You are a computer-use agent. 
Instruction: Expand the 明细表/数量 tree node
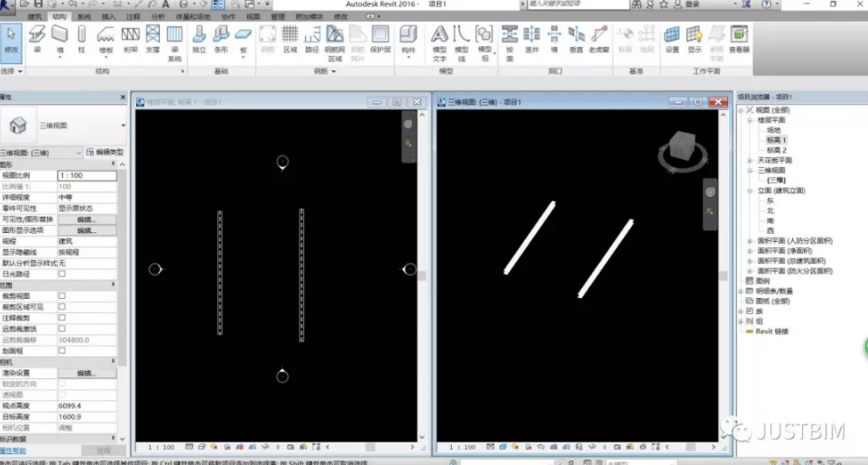pos(741,291)
